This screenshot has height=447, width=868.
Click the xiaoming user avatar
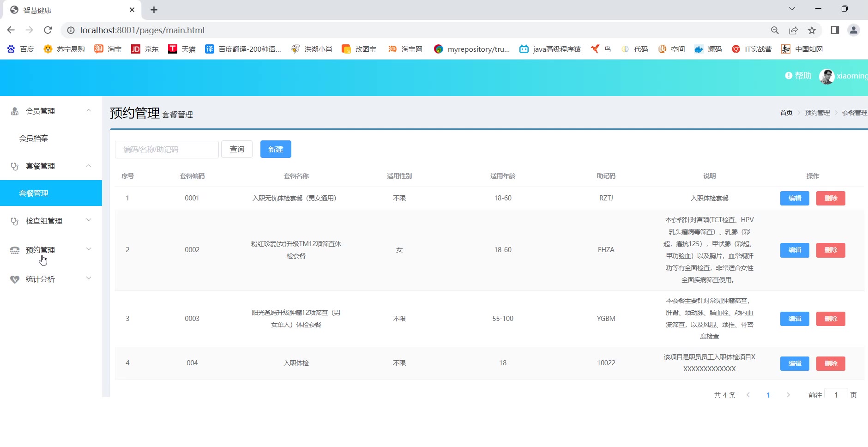(826, 76)
